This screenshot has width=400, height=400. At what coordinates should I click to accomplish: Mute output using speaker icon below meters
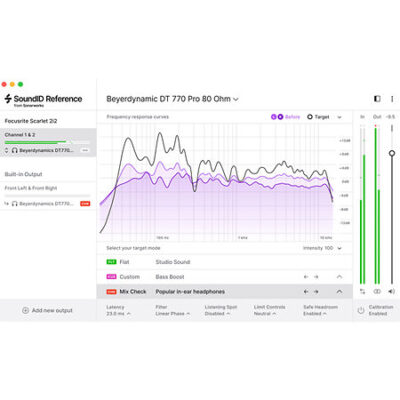391,291
